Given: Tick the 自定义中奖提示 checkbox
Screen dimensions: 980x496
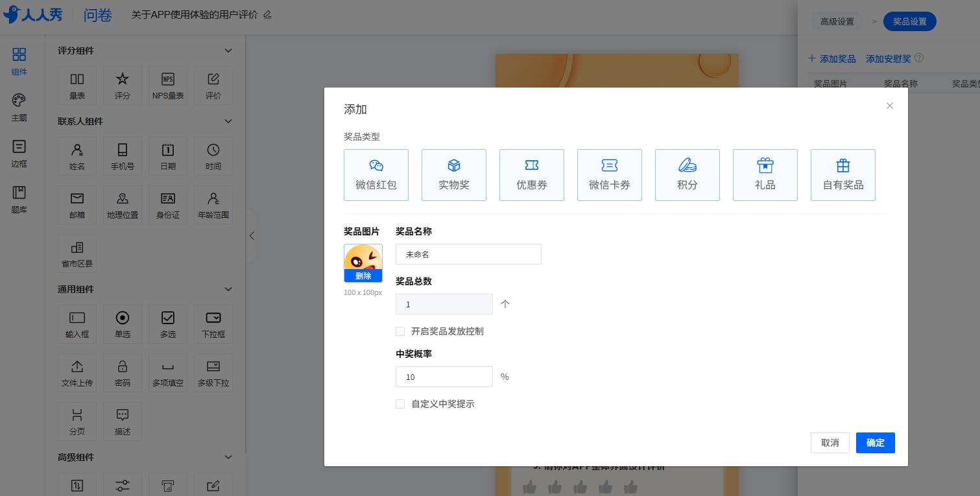Looking at the screenshot, I should [400, 404].
